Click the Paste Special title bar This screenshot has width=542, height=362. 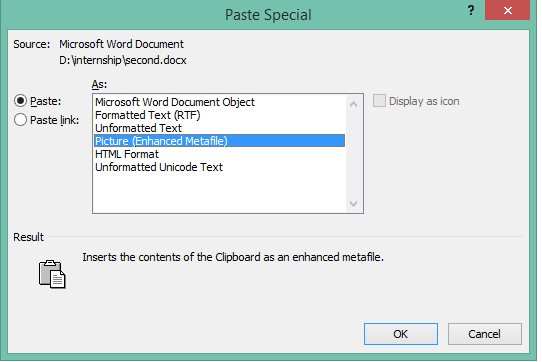pos(268,15)
